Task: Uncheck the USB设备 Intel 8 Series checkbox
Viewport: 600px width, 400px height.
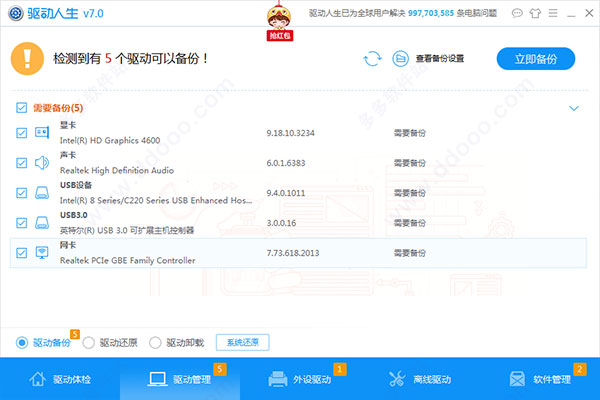Action: click(21, 193)
